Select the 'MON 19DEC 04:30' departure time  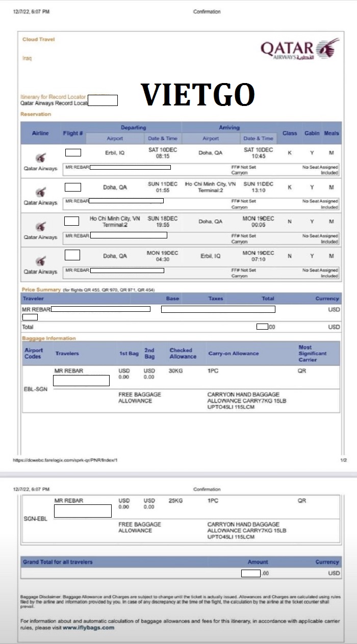coord(162,256)
